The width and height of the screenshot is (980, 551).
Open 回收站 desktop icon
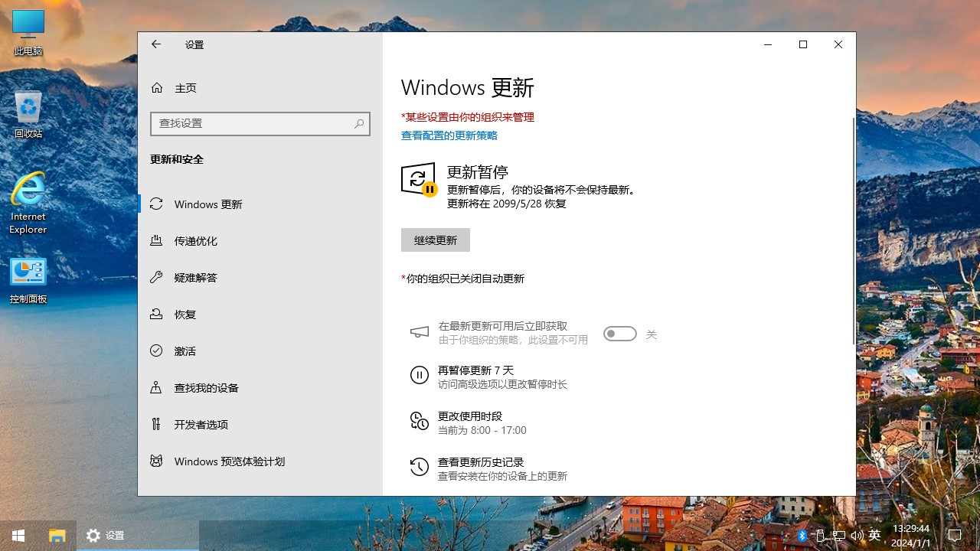click(x=28, y=115)
